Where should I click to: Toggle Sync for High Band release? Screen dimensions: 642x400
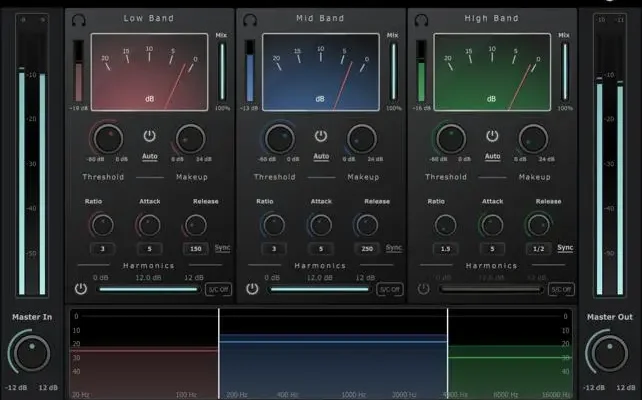tap(565, 248)
